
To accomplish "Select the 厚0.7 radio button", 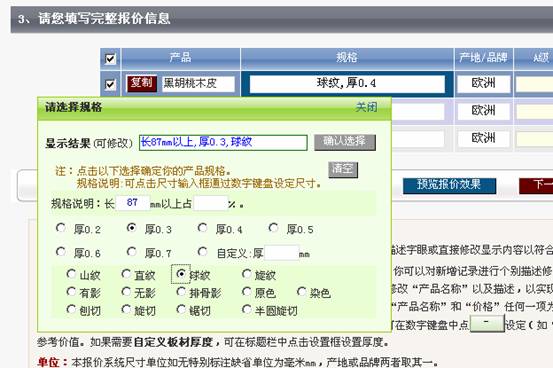I will point(132,252).
